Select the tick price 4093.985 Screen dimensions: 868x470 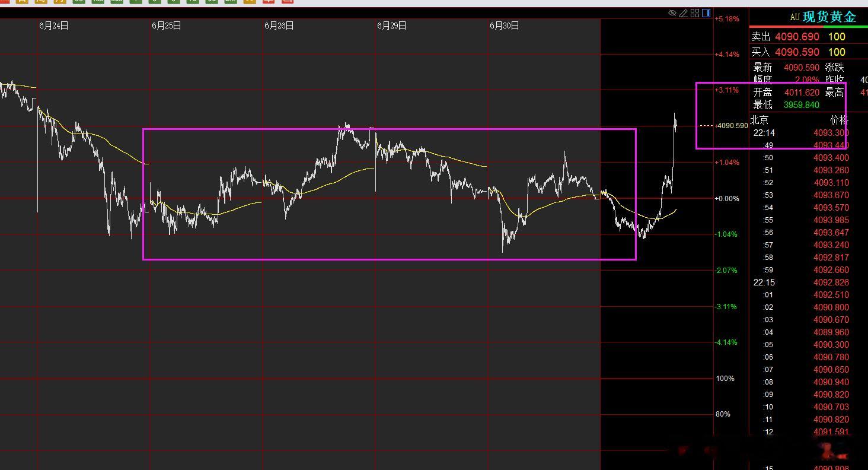tap(831, 220)
